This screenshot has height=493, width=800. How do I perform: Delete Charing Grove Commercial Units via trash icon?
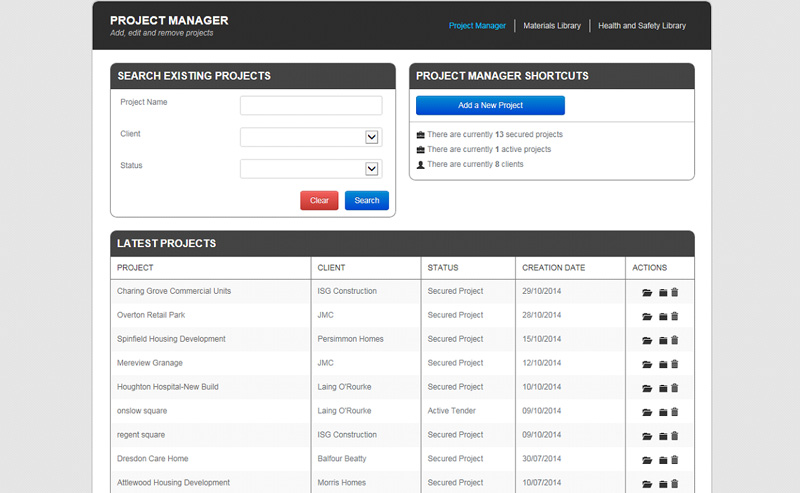point(674,292)
